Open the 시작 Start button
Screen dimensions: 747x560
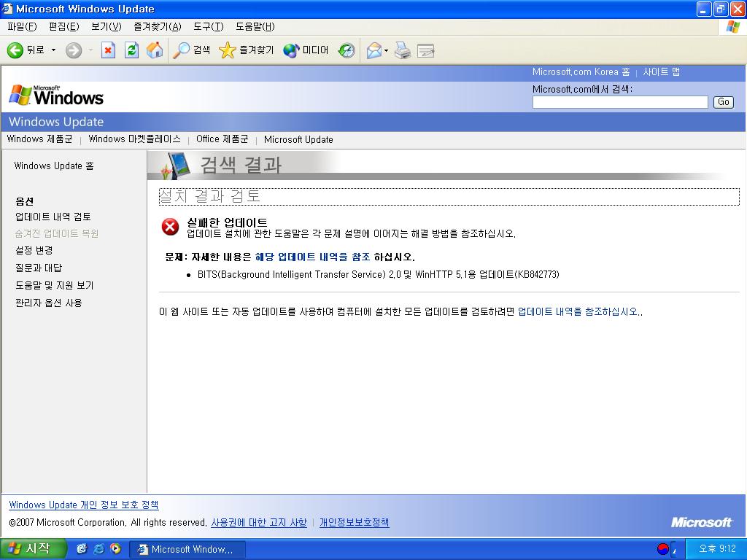(x=32, y=549)
